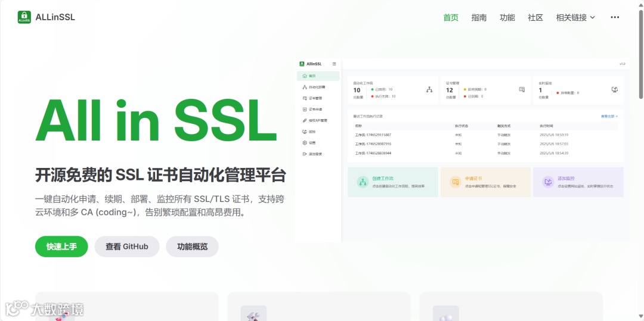The height and width of the screenshot is (321, 644).
Task: Select row 工作流-1746529115887
Action: click(x=485, y=135)
